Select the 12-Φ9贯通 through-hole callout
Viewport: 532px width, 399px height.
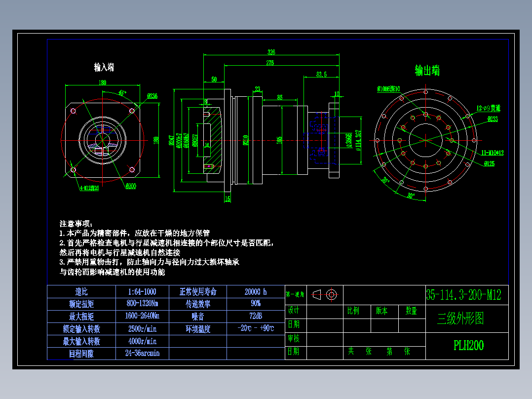489,108
